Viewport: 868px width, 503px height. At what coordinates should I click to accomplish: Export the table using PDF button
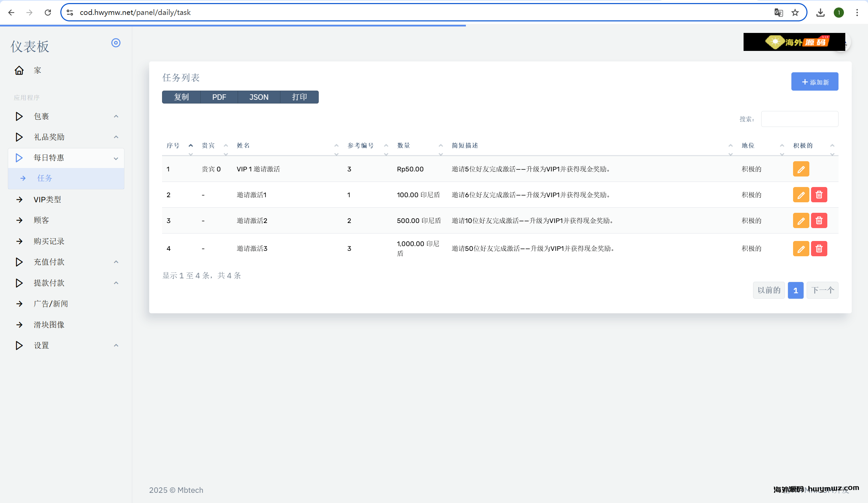(219, 97)
